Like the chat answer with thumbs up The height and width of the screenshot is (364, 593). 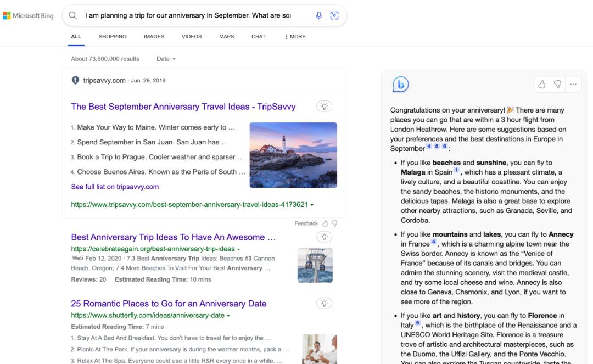click(x=542, y=85)
